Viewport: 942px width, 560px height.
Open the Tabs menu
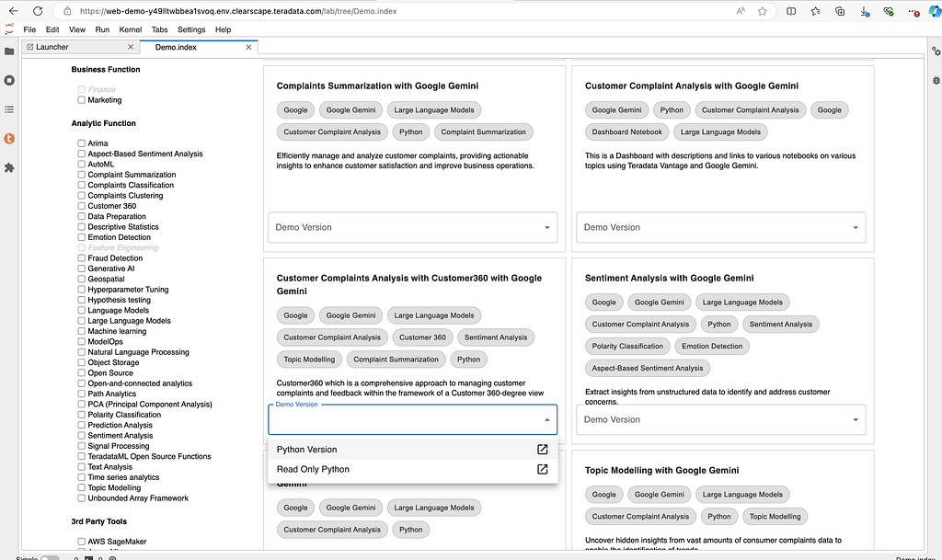coord(159,29)
